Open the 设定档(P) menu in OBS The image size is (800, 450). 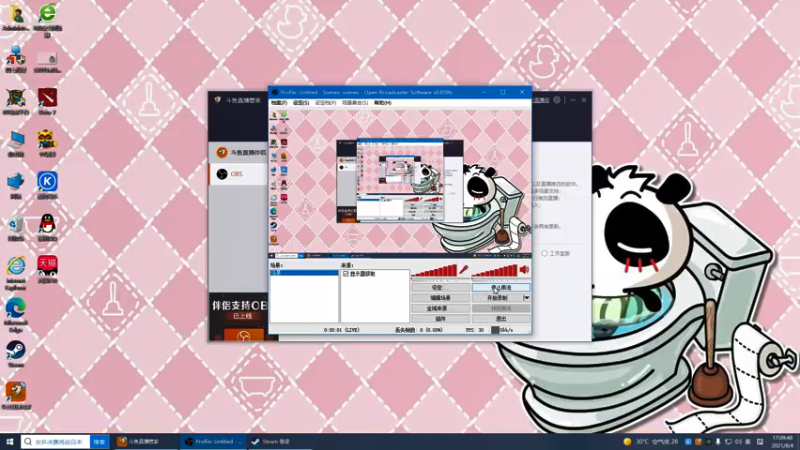(x=326, y=103)
